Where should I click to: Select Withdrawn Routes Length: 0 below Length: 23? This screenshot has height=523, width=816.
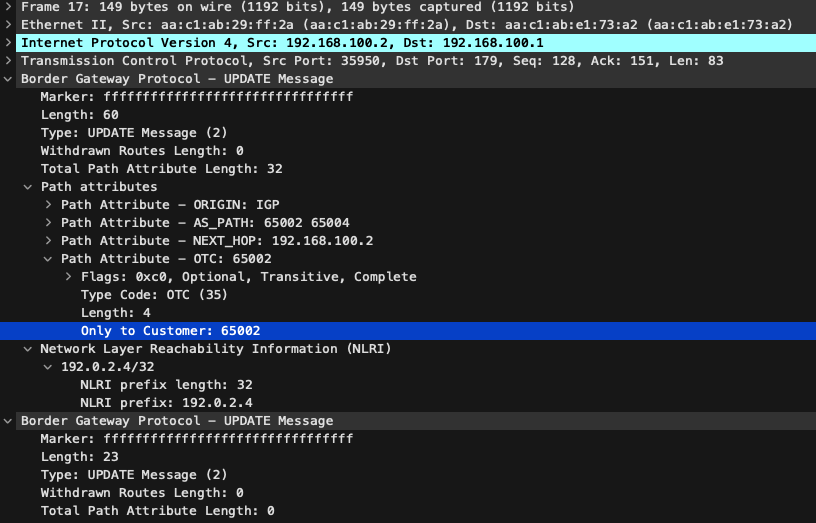[142, 493]
